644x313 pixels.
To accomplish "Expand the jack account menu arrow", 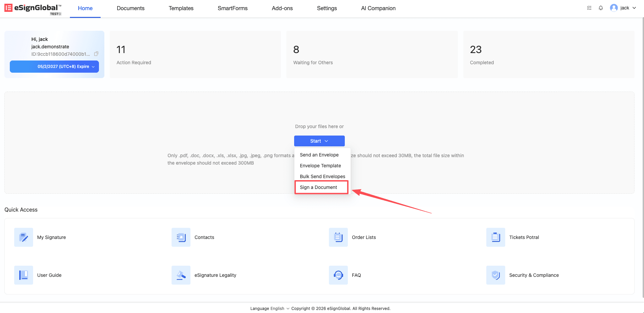I will 634,8.
